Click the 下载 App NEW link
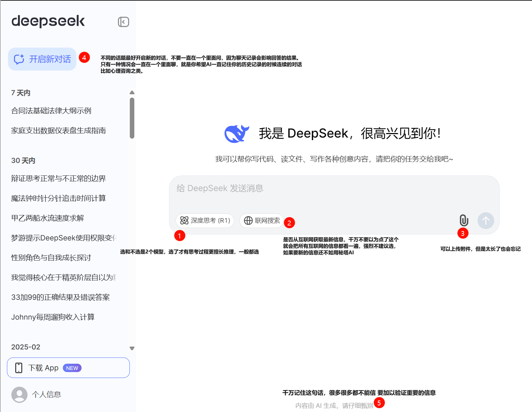 pyautogui.click(x=68, y=368)
